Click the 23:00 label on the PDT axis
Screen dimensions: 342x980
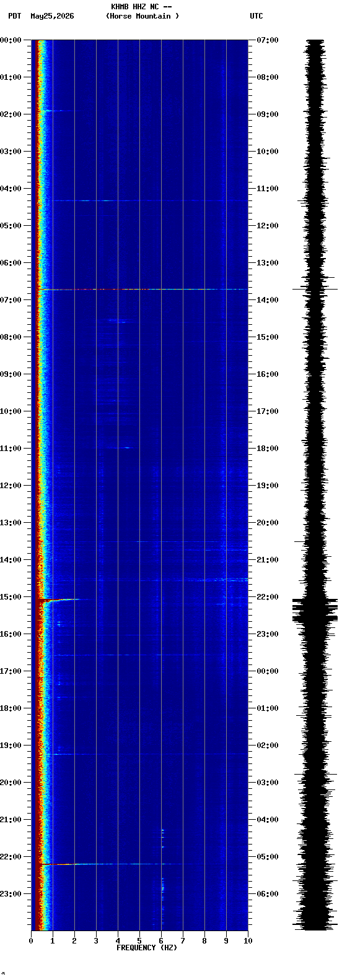tap(11, 894)
